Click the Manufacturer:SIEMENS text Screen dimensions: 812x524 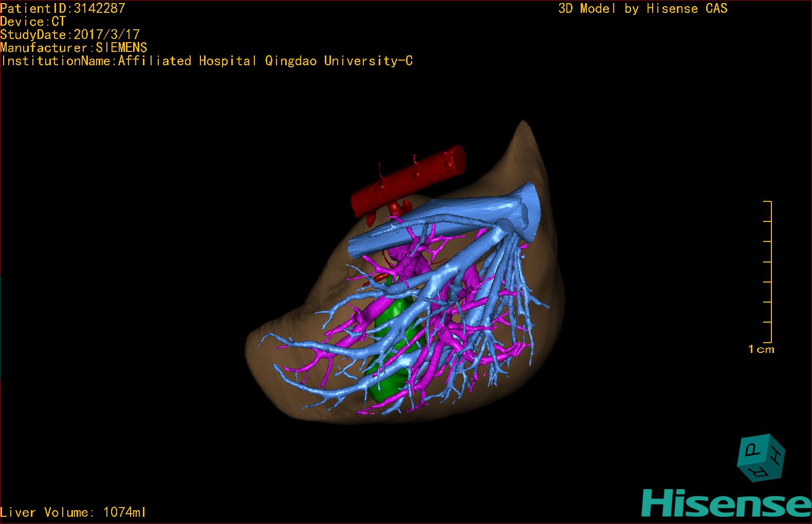point(73,48)
